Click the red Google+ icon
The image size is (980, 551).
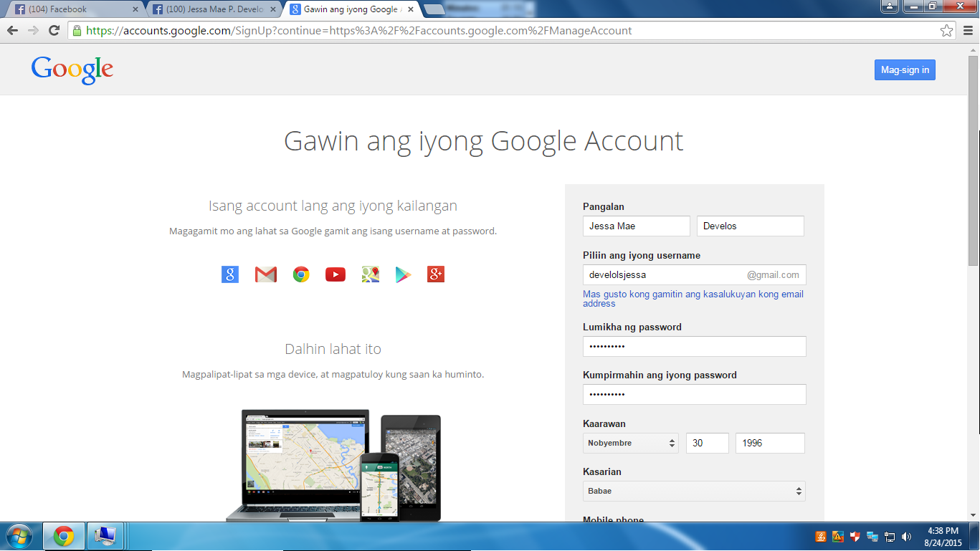click(x=436, y=274)
